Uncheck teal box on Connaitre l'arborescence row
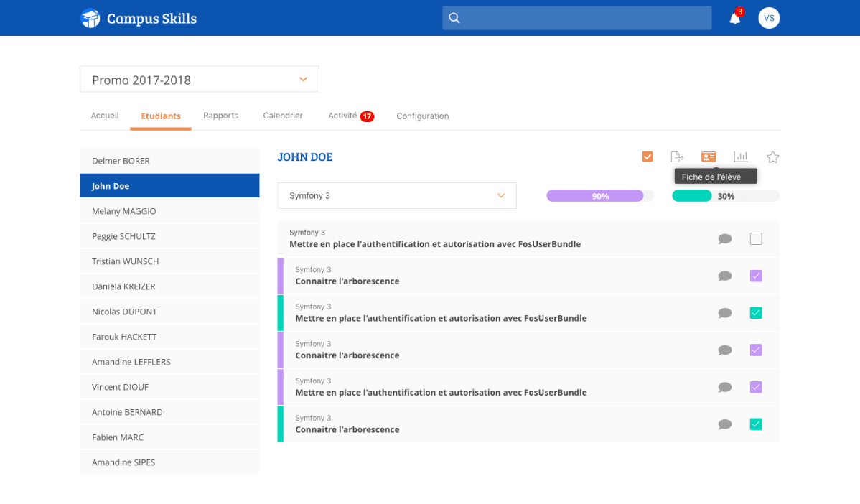This screenshot has height=504, width=860. point(756,424)
